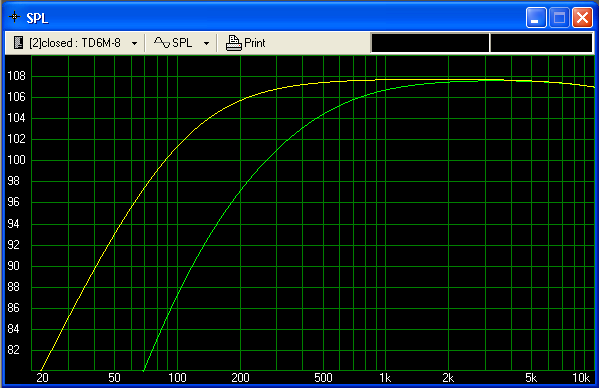
Task: Click the 100 dB axis label
Action: point(16,160)
